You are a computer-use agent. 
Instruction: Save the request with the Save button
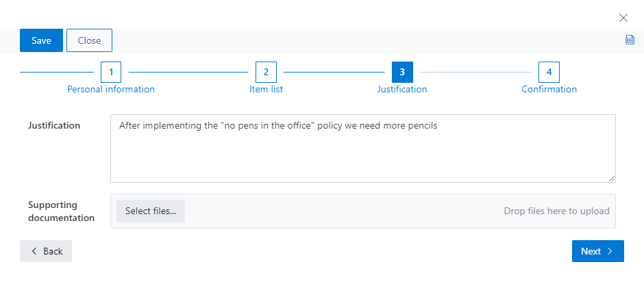42,40
